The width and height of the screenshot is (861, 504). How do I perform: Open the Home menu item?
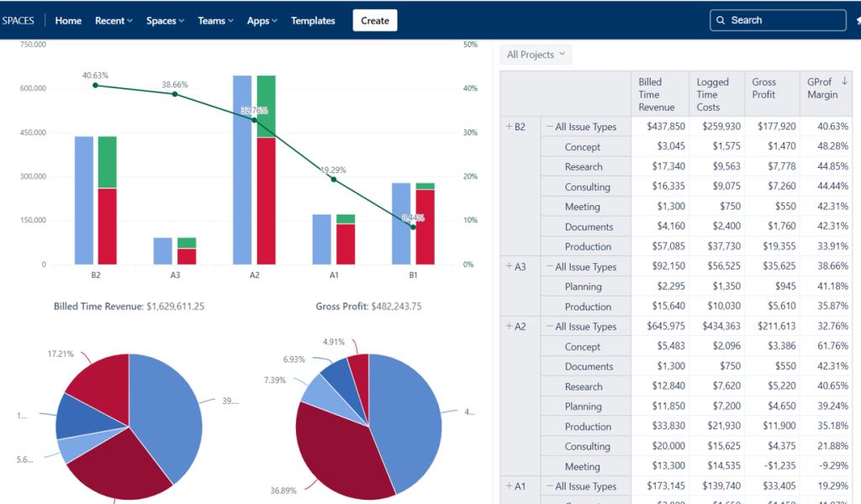pos(68,20)
